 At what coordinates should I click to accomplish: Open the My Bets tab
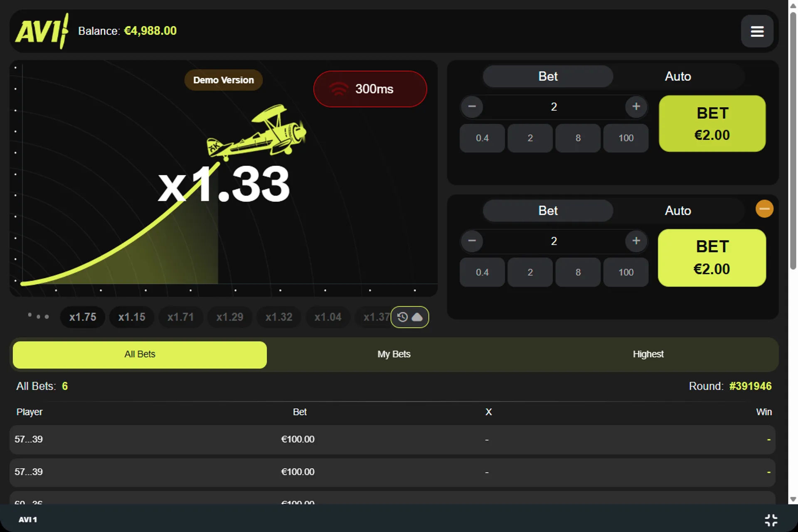point(394,355)
